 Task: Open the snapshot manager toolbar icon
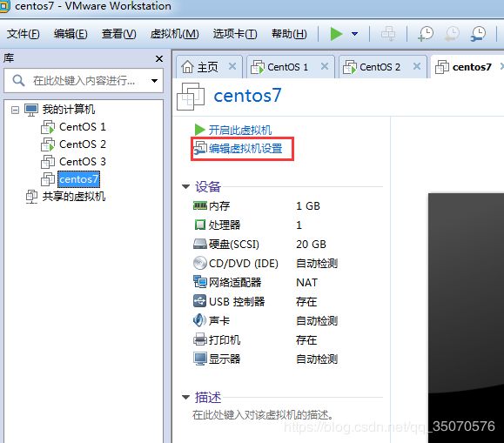[x=478, y=34]
